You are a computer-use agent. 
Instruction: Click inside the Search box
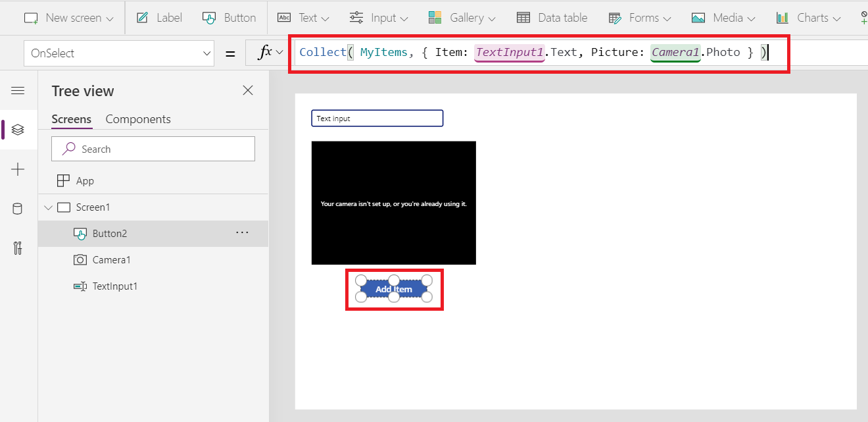(x=153, y=149)
